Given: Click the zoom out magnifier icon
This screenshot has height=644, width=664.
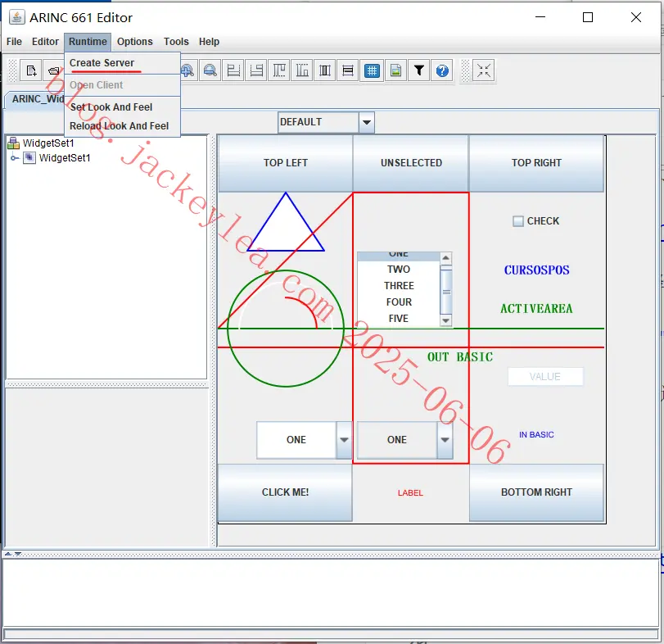Looking at the screenshot, I should tap(210, 70).
